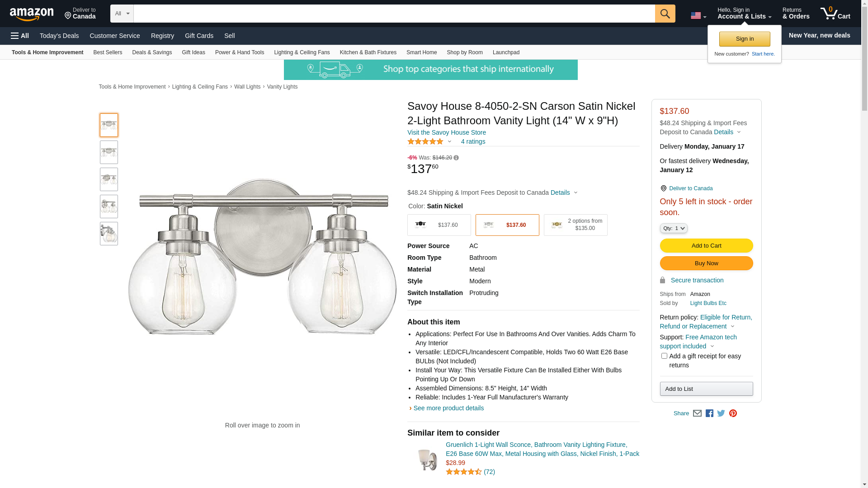The image size is (868, 488).
Task: Select the black color swatch option
Action: click(439, 225)
